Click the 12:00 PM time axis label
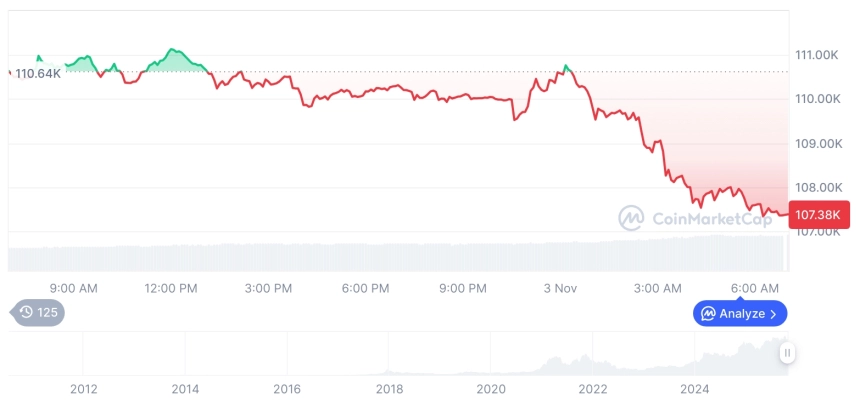This screenshot has width=860, height=401. click(x=171, y=288)
